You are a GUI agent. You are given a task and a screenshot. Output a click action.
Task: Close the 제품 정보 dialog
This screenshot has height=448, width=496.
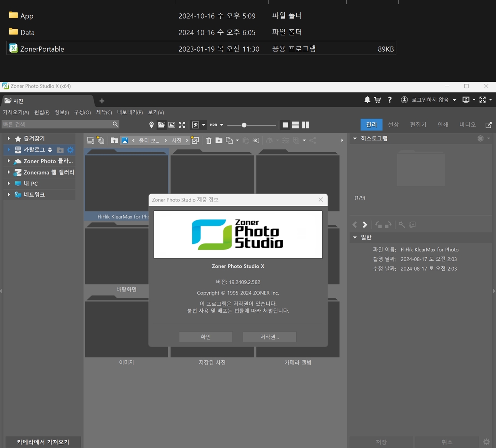pos(321,200)
